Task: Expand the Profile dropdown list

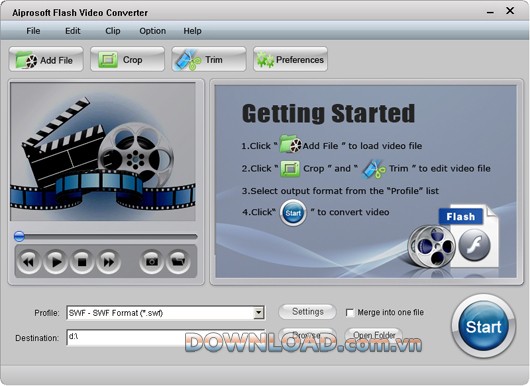Action: click(x=259, y=313)
